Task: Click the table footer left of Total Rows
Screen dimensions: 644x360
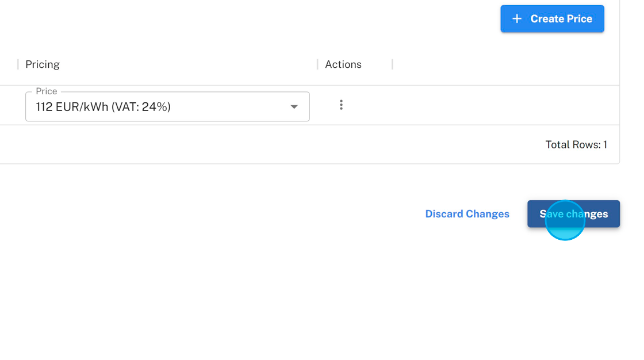Action: click(x=259, y=145)
